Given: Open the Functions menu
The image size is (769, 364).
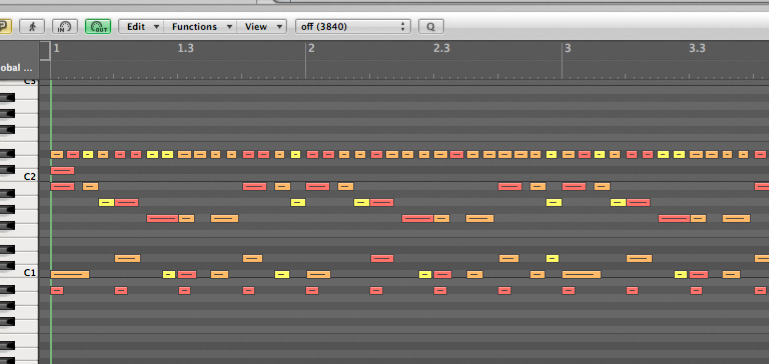Looking at the screenshot, I should click(200, 26).
